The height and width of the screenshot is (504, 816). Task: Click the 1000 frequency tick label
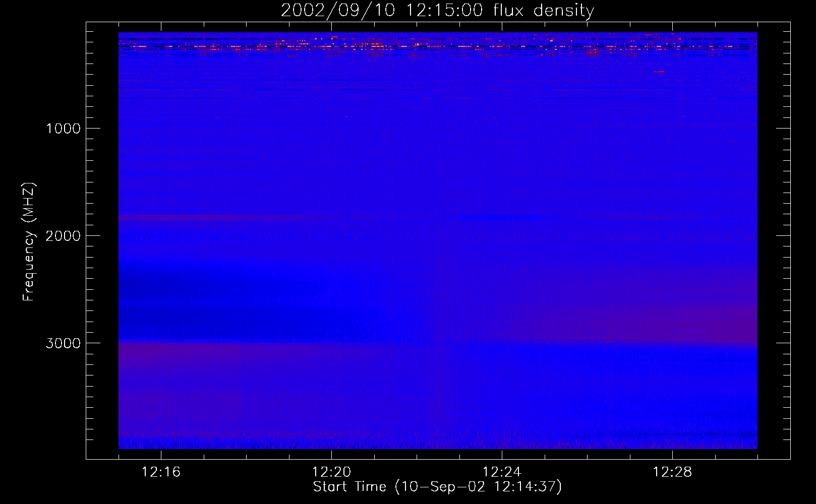(x=63, y=129)
